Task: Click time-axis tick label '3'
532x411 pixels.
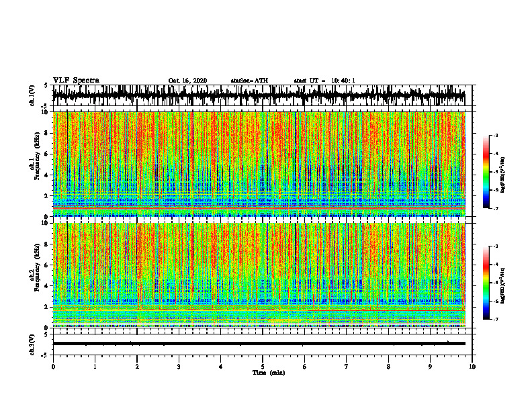Action: pyautogui.click(x=179, y=367)
